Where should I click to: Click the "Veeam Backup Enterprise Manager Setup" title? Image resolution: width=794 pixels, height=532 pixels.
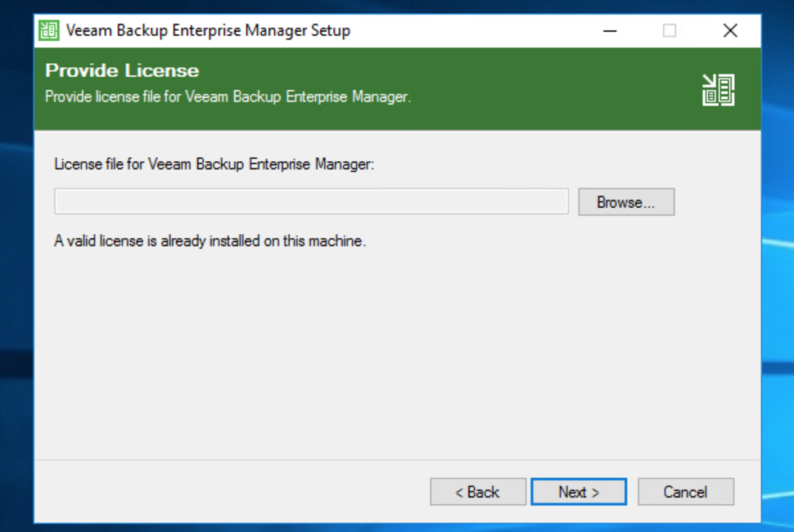pyautogui.click(x=208, y=30)
